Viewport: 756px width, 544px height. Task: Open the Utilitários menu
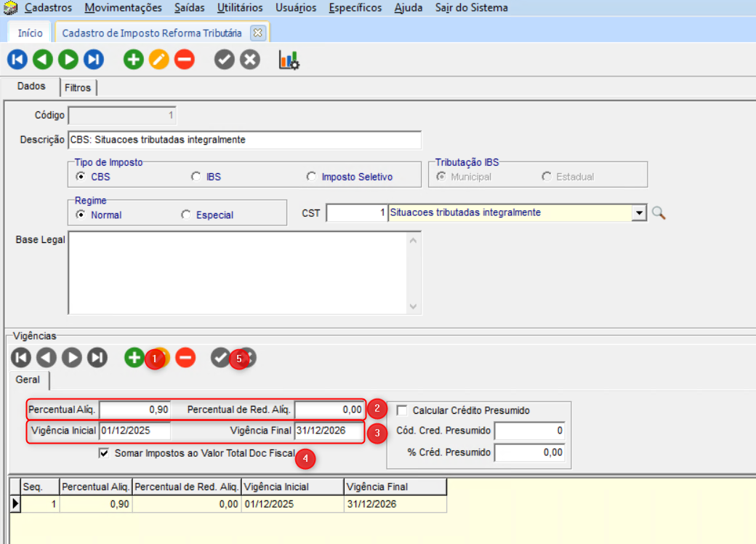pyautogui.click(x=240, y=8)
